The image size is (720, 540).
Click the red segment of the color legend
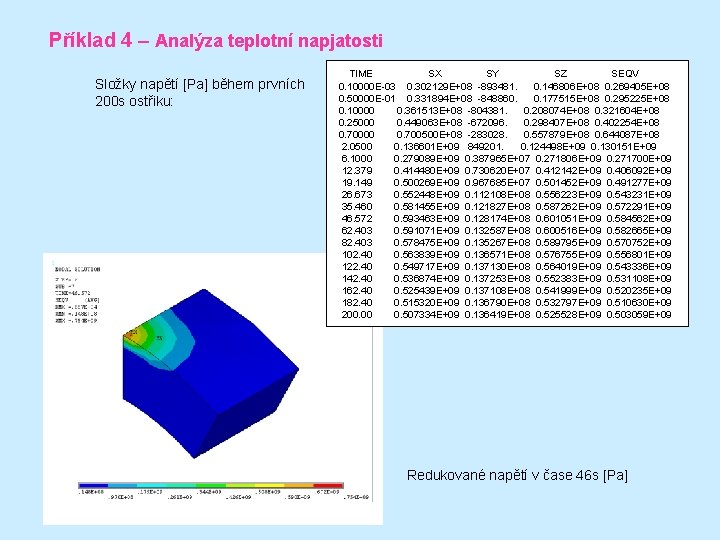coord(328,485)
